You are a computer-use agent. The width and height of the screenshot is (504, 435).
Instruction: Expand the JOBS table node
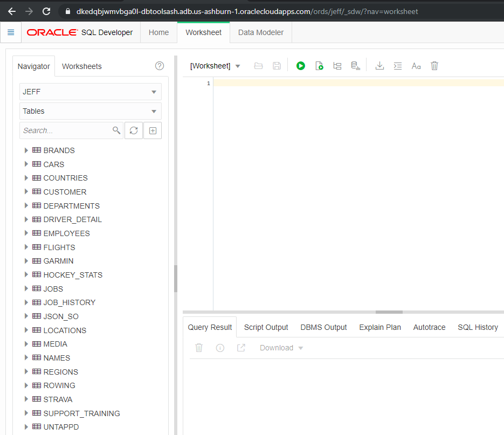click(26, 288)
